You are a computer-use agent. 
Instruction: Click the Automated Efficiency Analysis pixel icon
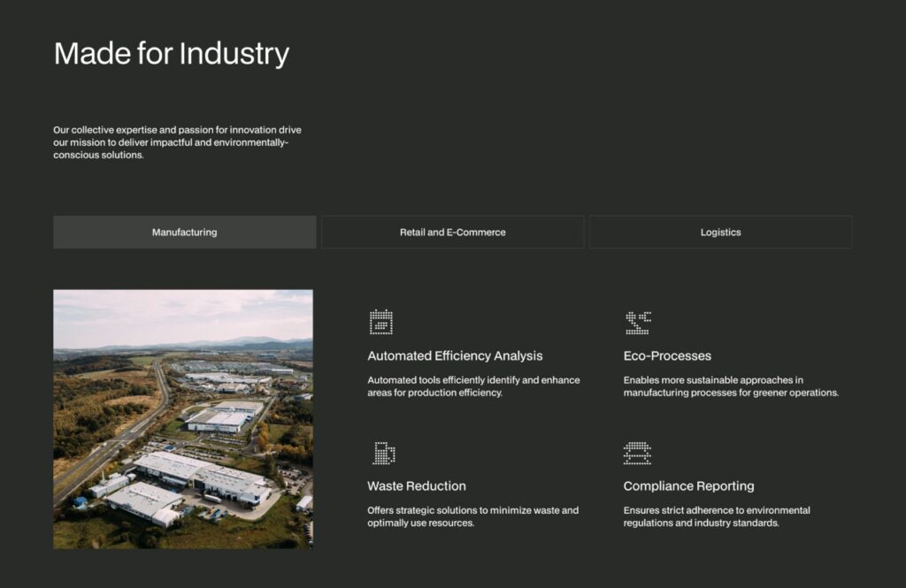point(381,323)
